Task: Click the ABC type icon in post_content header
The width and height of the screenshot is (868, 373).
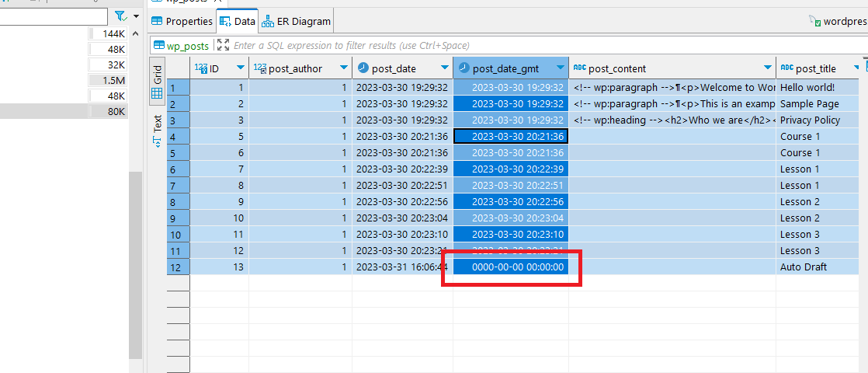Action: tap(580, 68)
